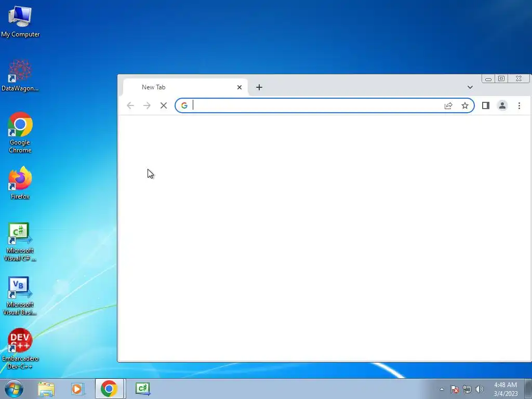Viewport: 532px width, 399px height.
Task: Open Windows Explorer from the taskbar
Action: [46, 389]
